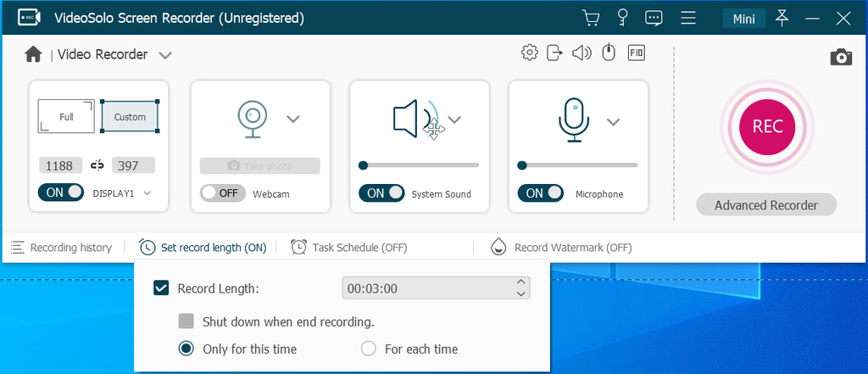Open Record Watermark (OFF) settings

pyautogui.click(x=573, y=248)
